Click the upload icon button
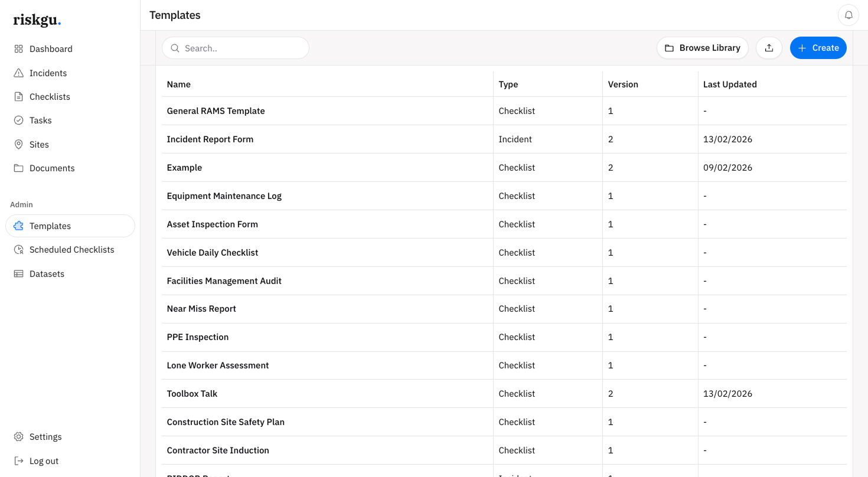Screen dimensions: 868x477 coord(769,48)
